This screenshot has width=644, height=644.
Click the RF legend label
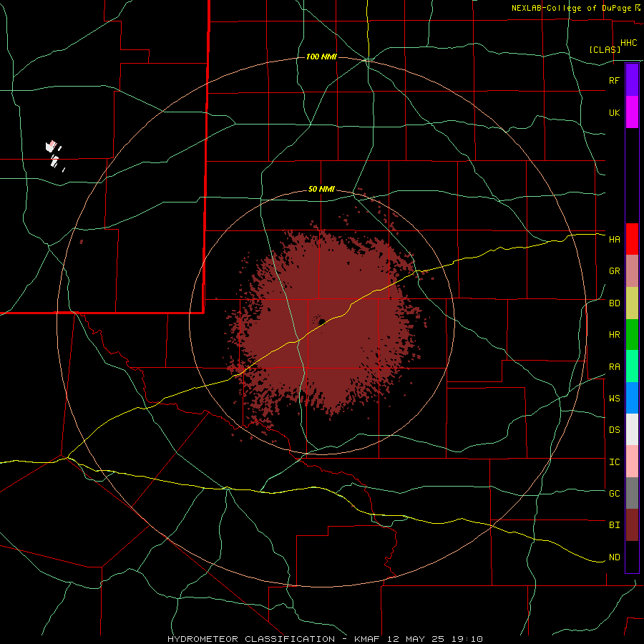coord(614,80)
